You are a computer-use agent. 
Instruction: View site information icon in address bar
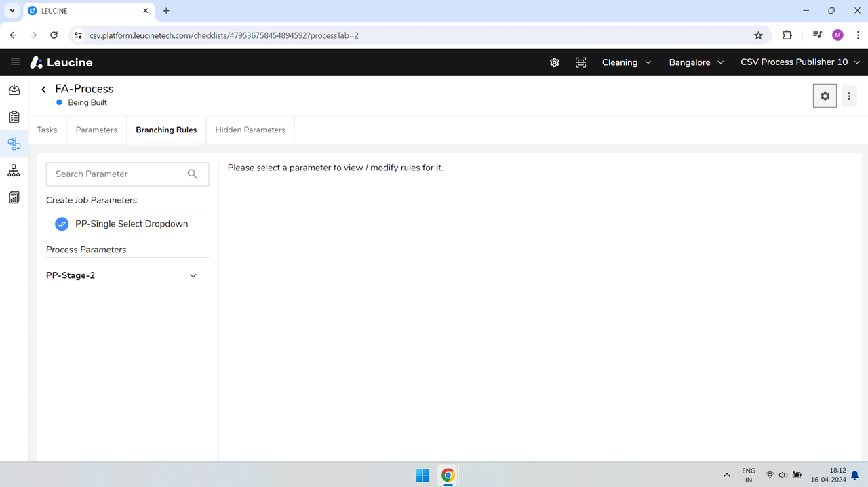click(x=78, y=35)
